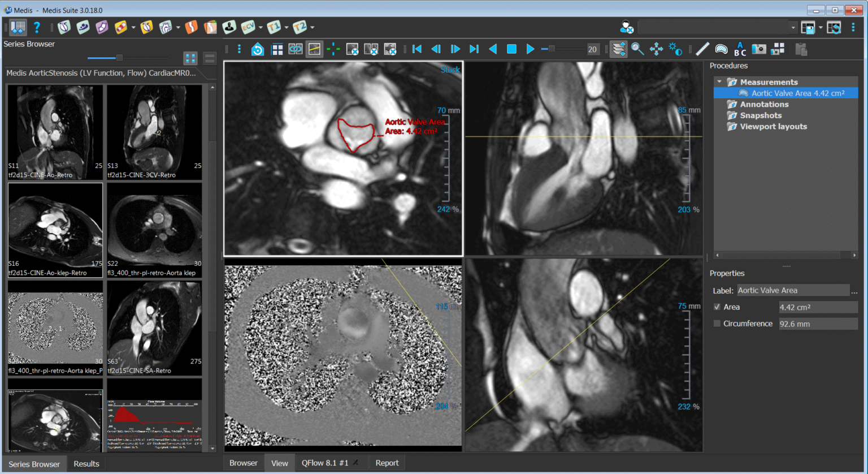Image resolution: width=868 pixels, height=474 pixels.
Task: Pick the distance ruler measurement tool
Action: [x=702, y=49]
